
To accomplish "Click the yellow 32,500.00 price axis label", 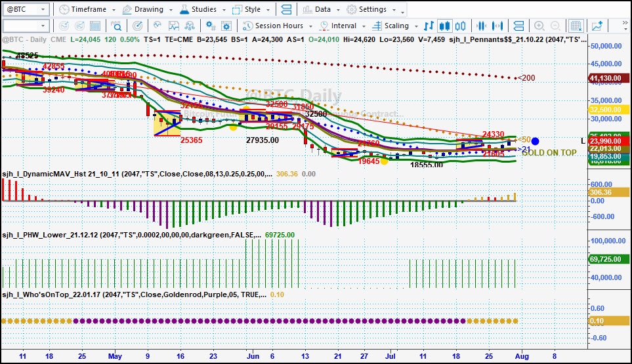I will tap(608, 110).
